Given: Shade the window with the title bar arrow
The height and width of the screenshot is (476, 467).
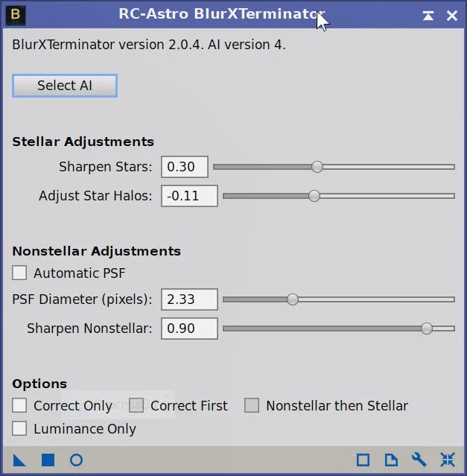Looking at the screenshot, I should pyautogui.click(x=428, y=16).
